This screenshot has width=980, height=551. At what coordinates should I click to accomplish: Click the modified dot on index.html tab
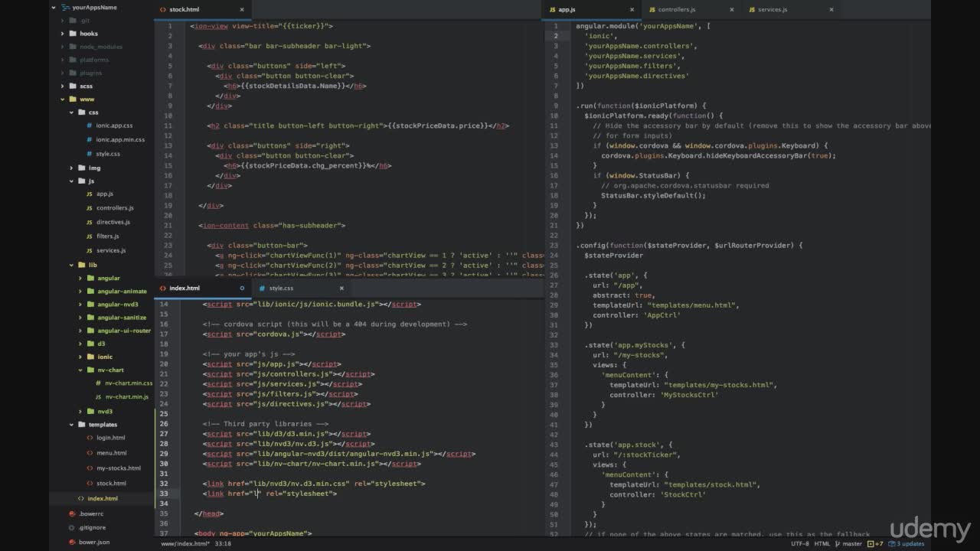coord(242,288)
